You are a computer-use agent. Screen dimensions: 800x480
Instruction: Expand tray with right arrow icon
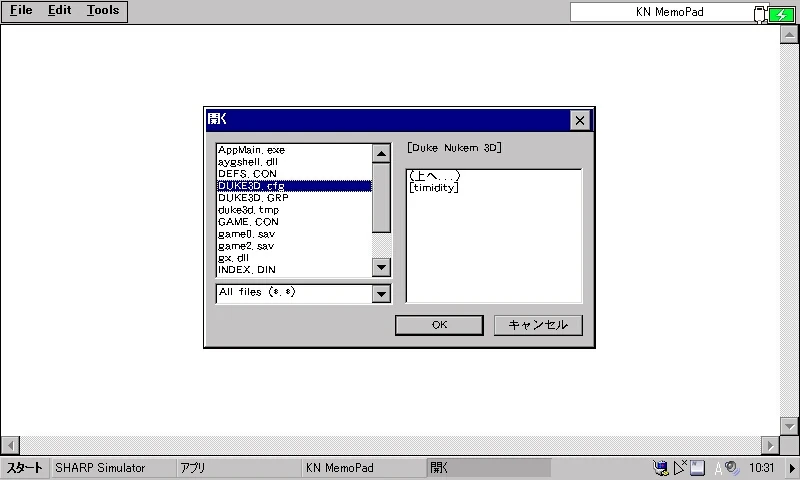[x=792, y=468]
